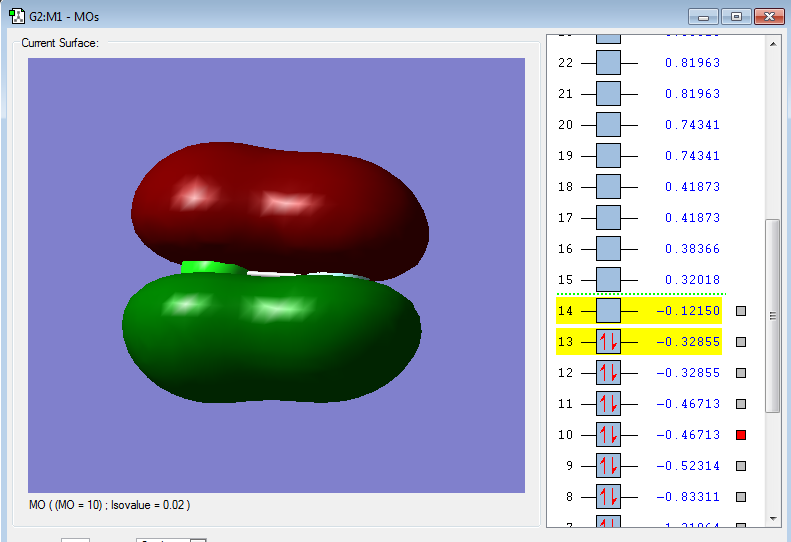Click the energy value -0.83311

click(x=688, y=497)
